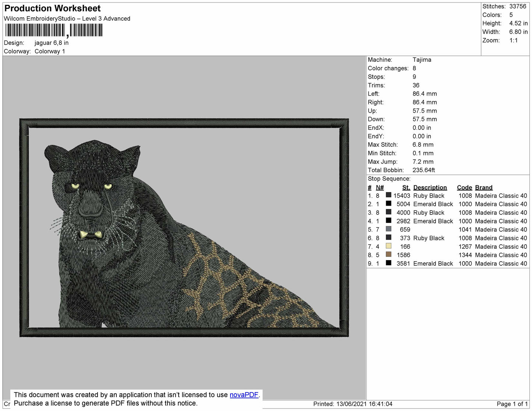Pick the gray swatch for code 1041

click(x=388, y=229)
